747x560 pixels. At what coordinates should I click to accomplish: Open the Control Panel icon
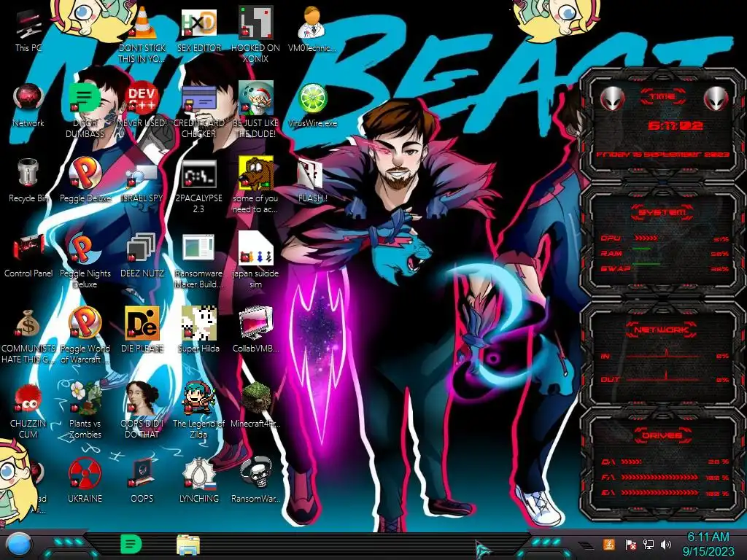[x=28, y=256]
